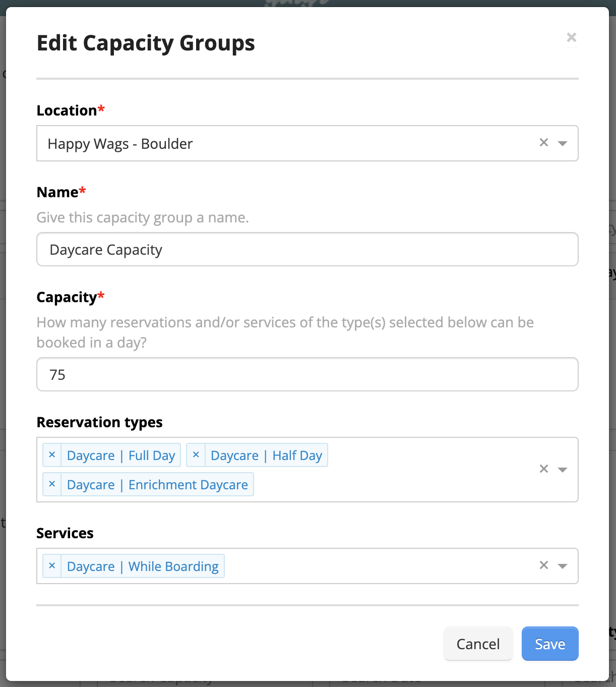Expand the Reservation types dropdown arrow

pos(563,470)
